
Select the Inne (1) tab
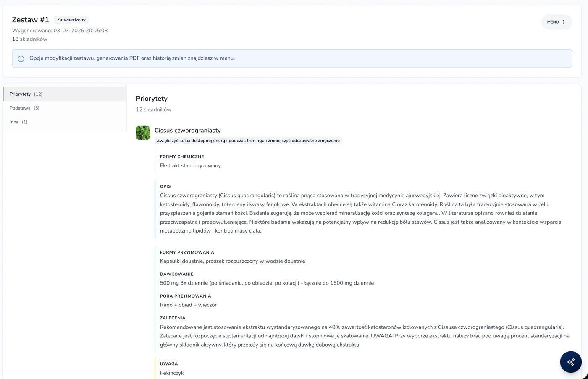point(65,122)
